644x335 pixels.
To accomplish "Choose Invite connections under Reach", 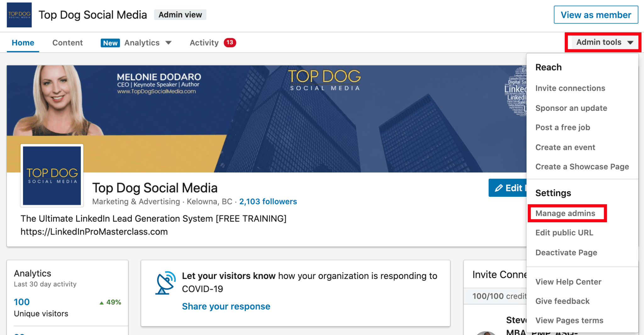I will click(570, 88).
